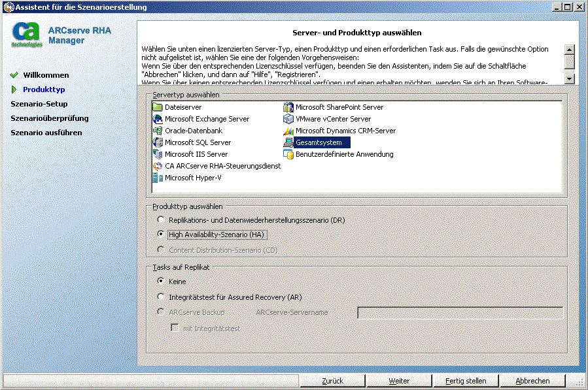Select the ARCserve Backup radio button
This screenshot has width=588, height=390.
[x=161, y=312]
